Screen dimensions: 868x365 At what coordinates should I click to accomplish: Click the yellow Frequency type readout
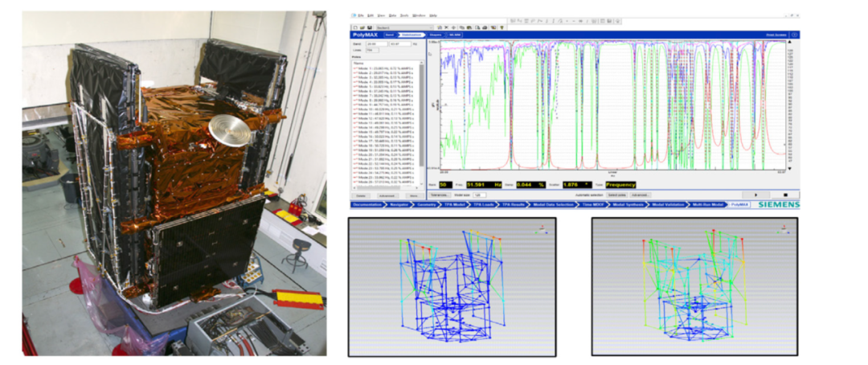tap(621, 185)
